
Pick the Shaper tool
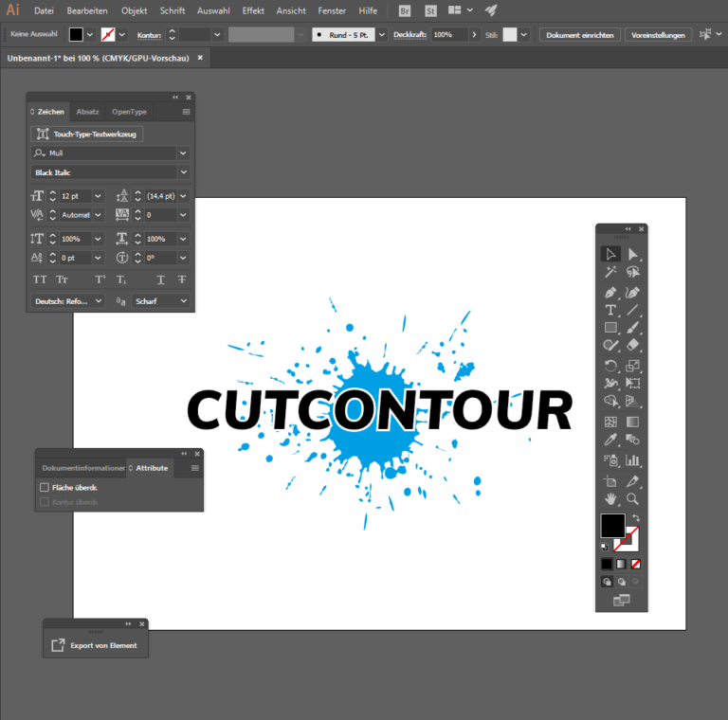coord(610,345)
